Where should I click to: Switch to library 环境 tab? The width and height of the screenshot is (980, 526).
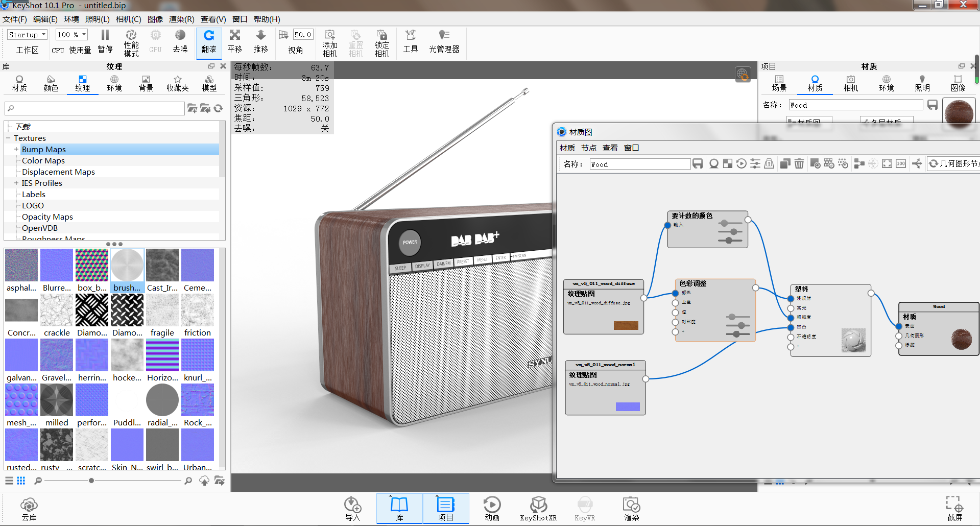coord(114,83)
